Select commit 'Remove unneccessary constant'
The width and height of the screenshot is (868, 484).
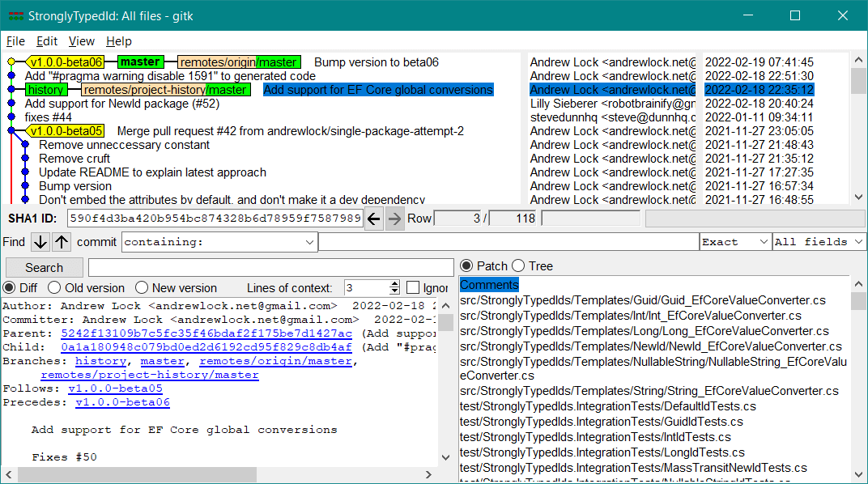[x=124, y=145]
